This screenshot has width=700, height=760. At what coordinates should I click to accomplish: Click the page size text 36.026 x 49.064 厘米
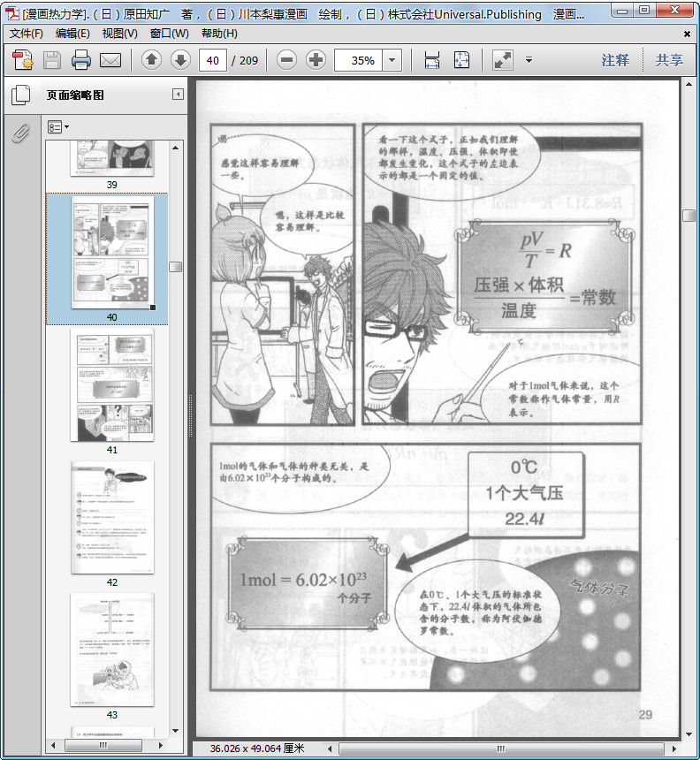[x=257, y=749]
